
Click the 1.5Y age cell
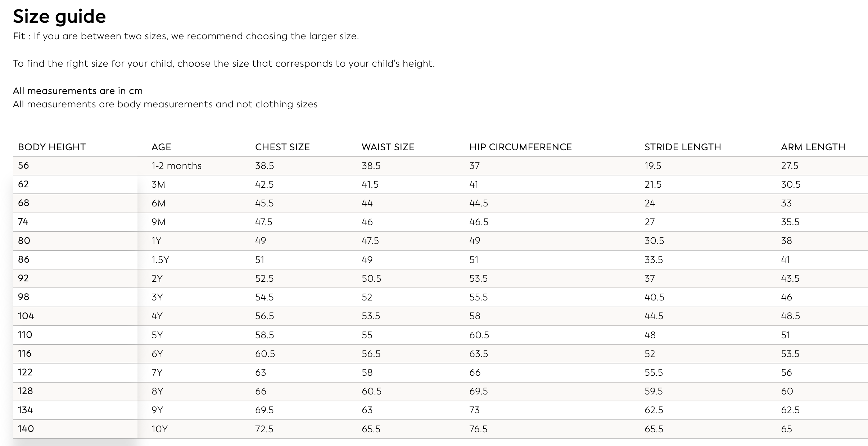(160, 260)
